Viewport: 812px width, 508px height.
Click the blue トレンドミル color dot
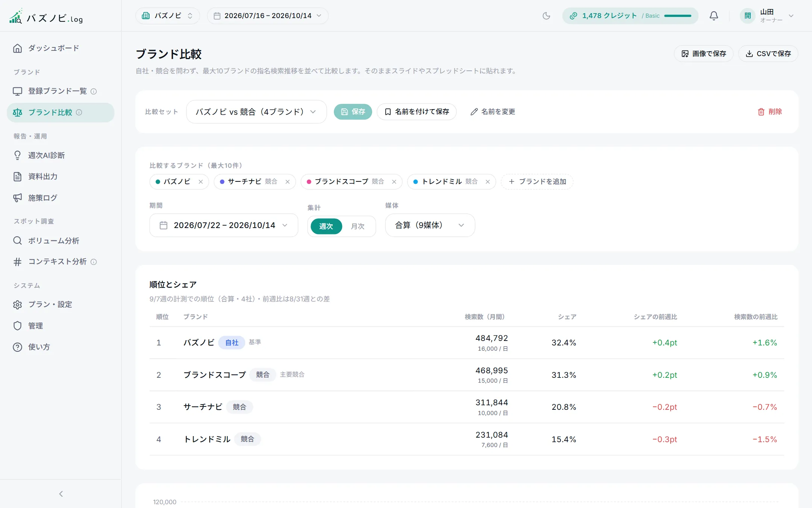pos(416,182)
